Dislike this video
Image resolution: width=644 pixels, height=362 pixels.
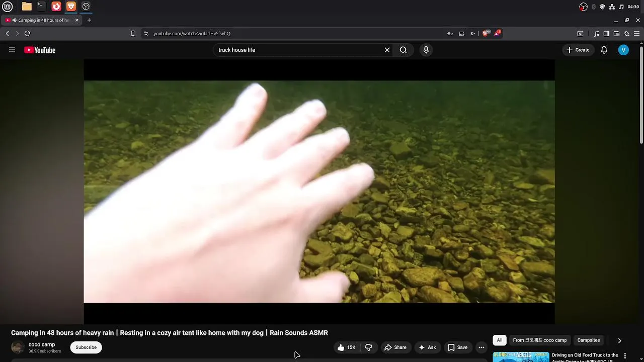click(368, 347)
